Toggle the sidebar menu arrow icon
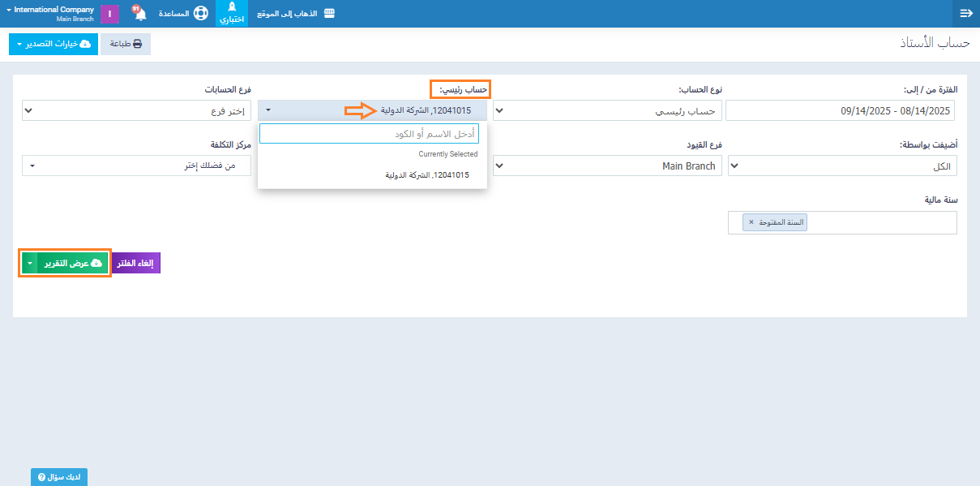The width and height of the screenshot is (980, 486). (x=965, y=14)
